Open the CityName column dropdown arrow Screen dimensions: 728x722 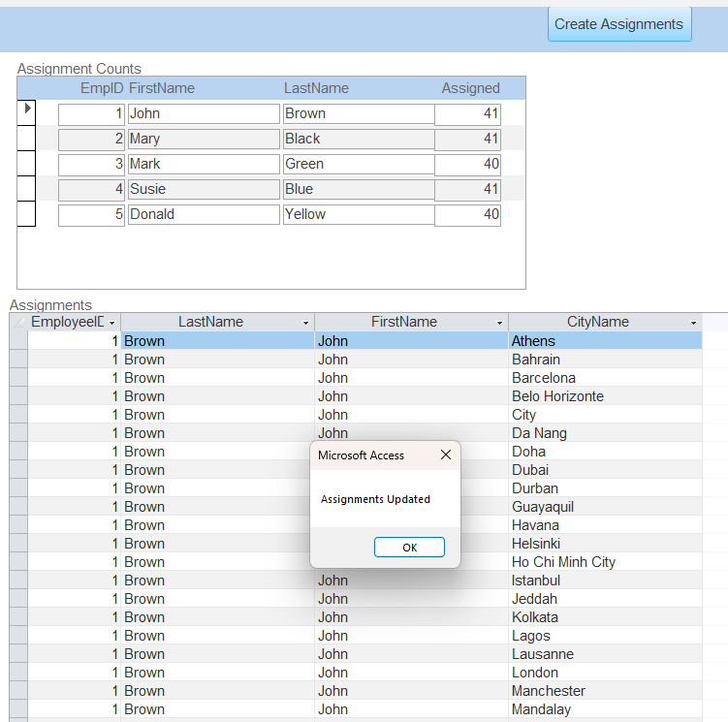coord(694,323)
